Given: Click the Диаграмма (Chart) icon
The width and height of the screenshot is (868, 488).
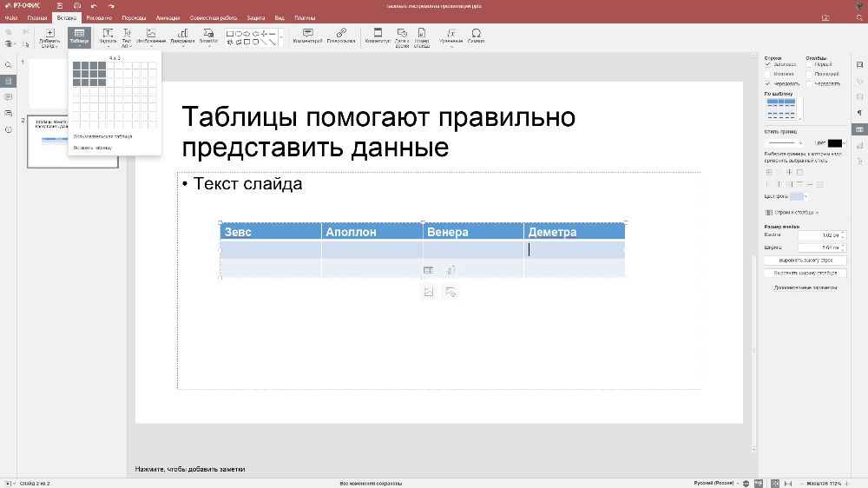Looking at the screenshot, I should click(x=183, y=36).
